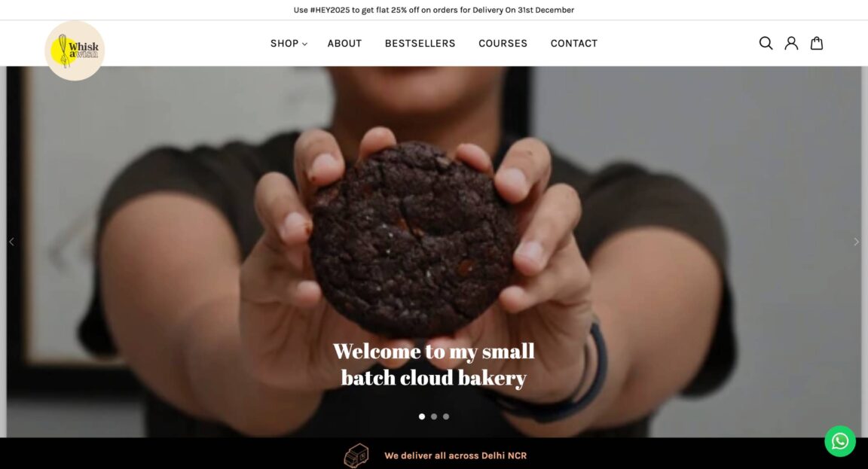Click 'We deliver all across Delhi NCR'
Screen dimensions: 868x469
456,455
